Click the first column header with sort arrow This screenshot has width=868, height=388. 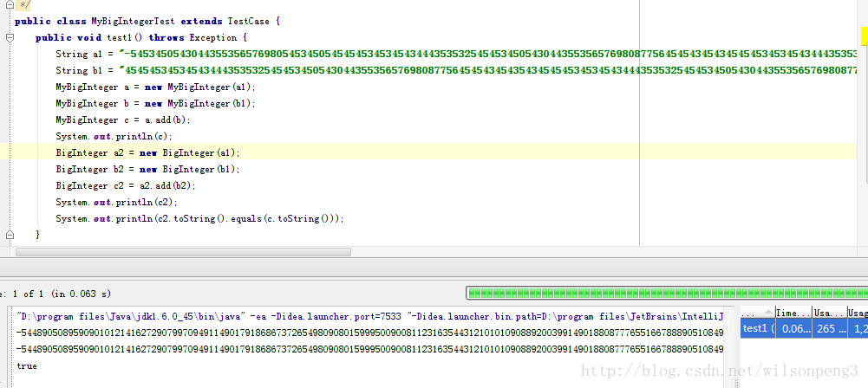(x=757, y=313)
